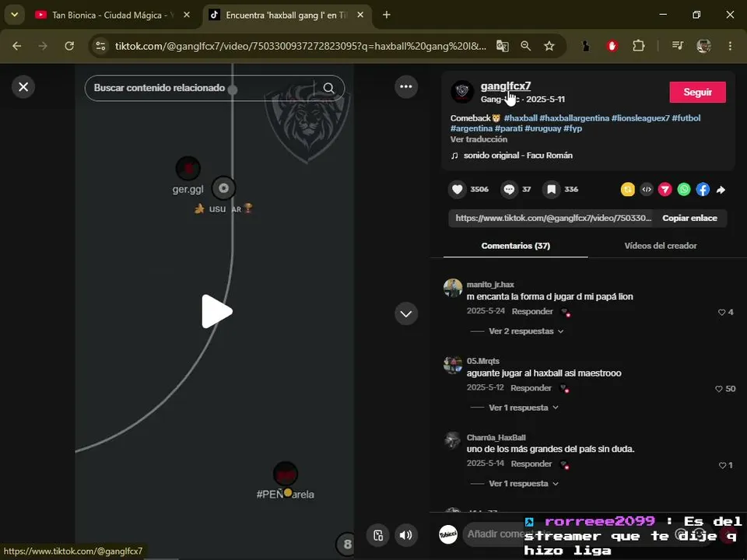Expand Ver 1 respuesta under 05.Mrqts comment
Image resolution: width=747 pixels, height=560 pixels.
pos(523,408)
